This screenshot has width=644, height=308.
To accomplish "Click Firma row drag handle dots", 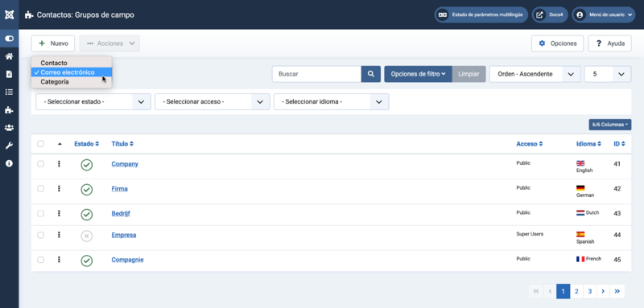I will [59, 189].
